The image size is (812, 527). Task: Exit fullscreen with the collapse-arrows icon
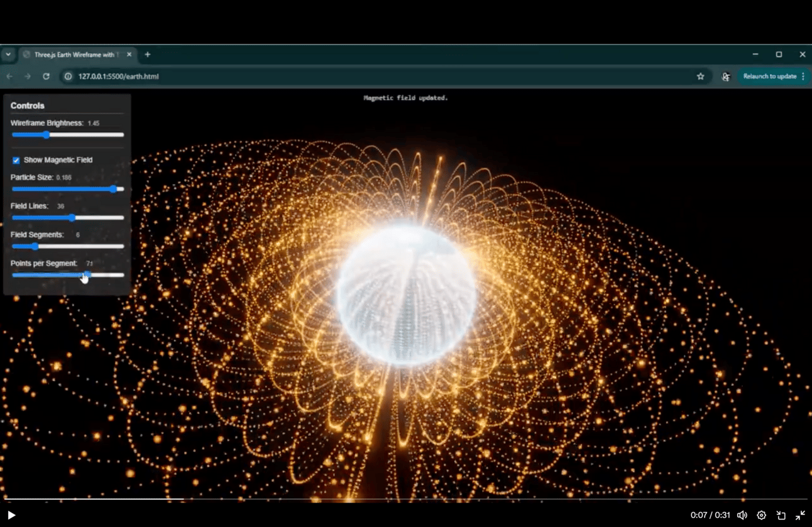point(800,515)
